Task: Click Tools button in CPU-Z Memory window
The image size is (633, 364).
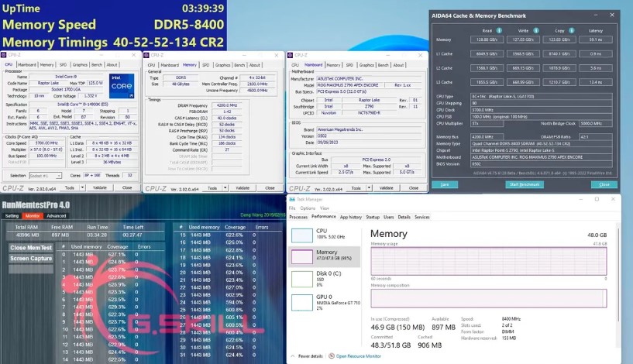Action: point(212,188)
